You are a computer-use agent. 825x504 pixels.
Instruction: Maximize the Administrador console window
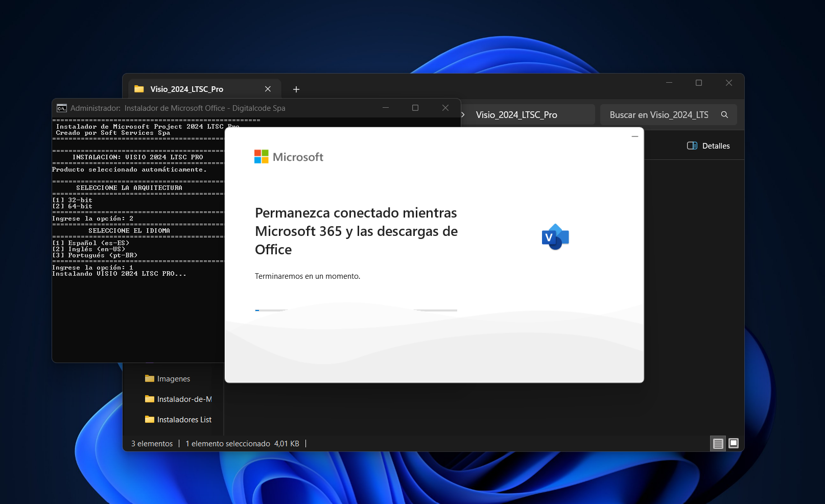click(x=415, y=108)
